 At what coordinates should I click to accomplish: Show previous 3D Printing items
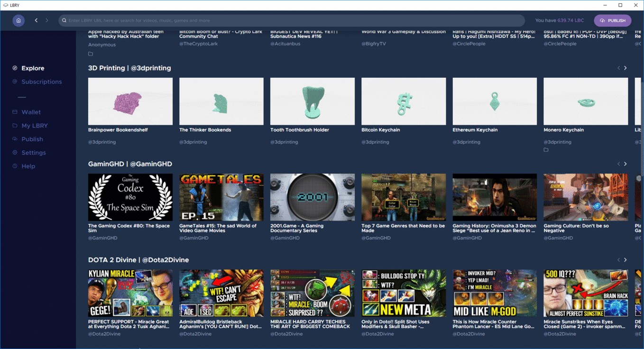pos(618,68)
